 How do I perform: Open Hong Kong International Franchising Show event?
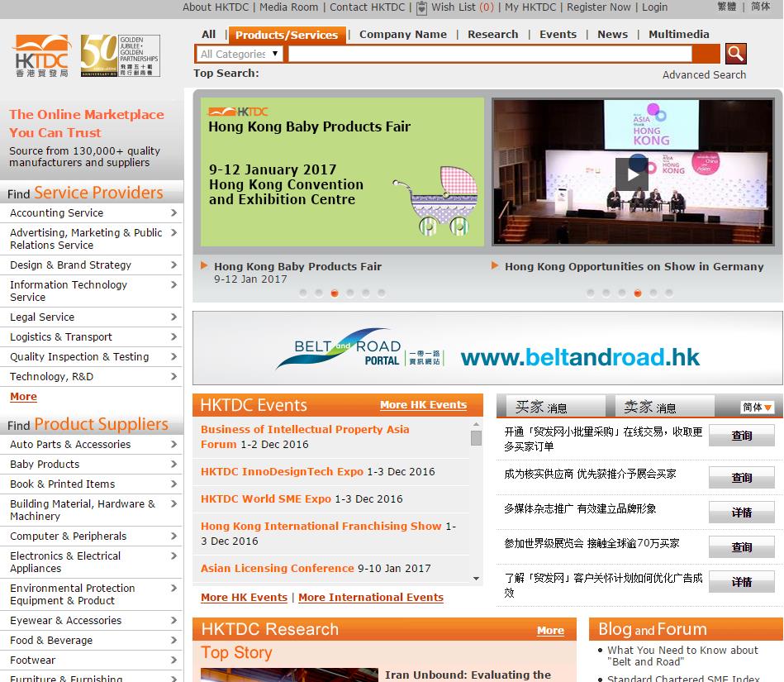321,526
